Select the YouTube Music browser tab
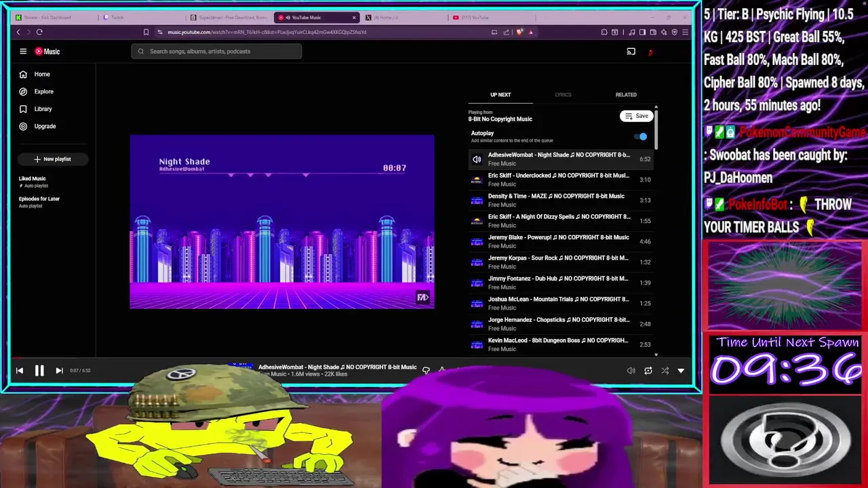 (x=317, y=18)
